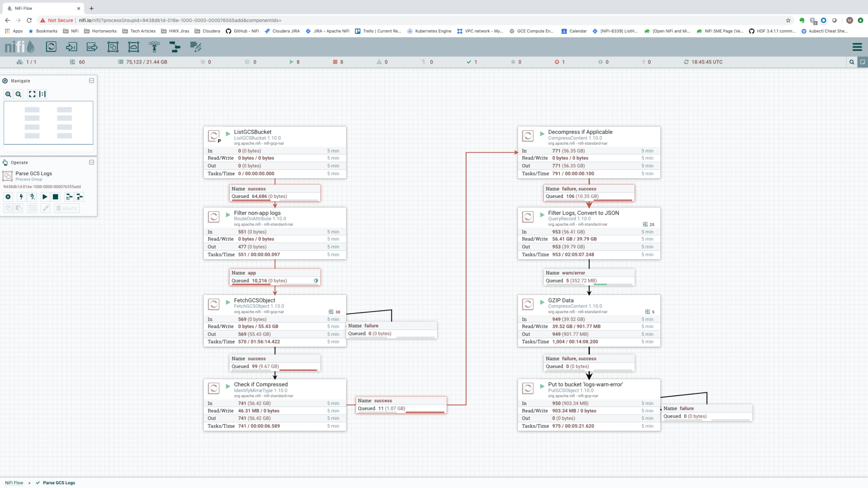Image resolution: width=868 pixels, height=488 pixels.
Task: Open flow search via magnifier in status bar
Action: coord(852,62)
